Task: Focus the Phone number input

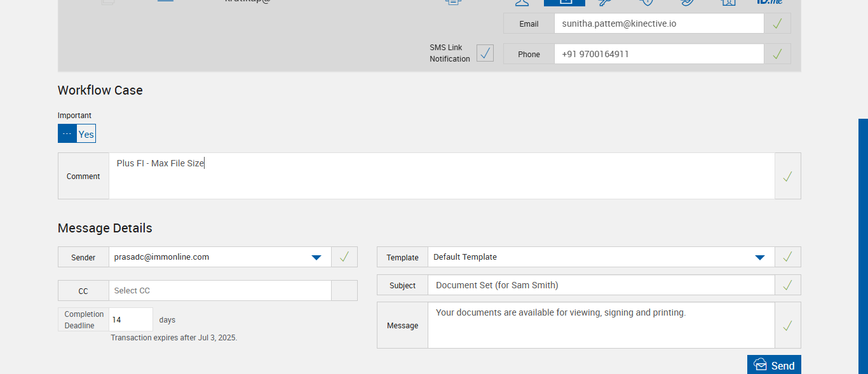Action: (x=658, y=54)
